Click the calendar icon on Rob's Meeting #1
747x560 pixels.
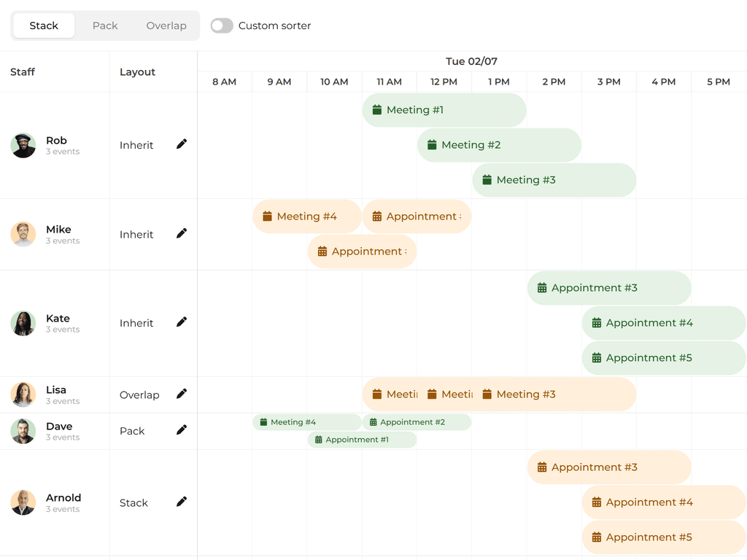[377, 110]
